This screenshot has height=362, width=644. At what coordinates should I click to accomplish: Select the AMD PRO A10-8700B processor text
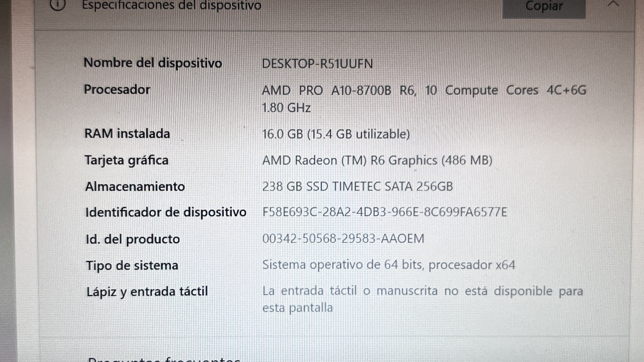424,99
